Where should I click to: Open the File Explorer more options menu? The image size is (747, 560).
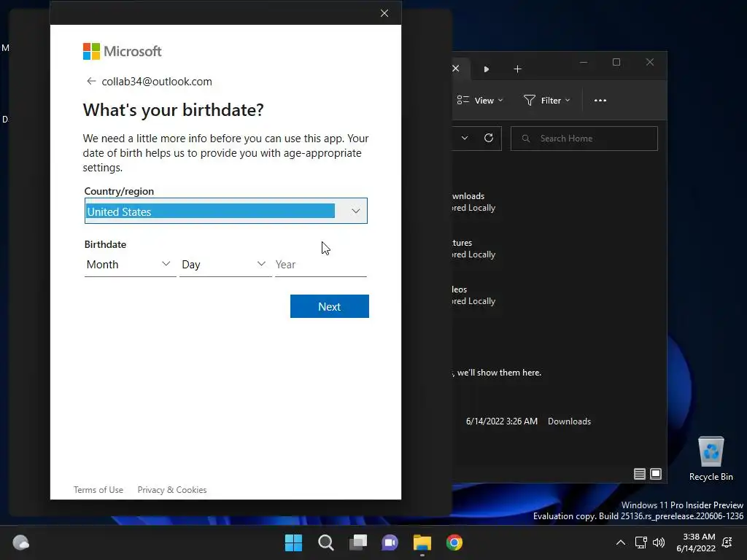[600, 101]
